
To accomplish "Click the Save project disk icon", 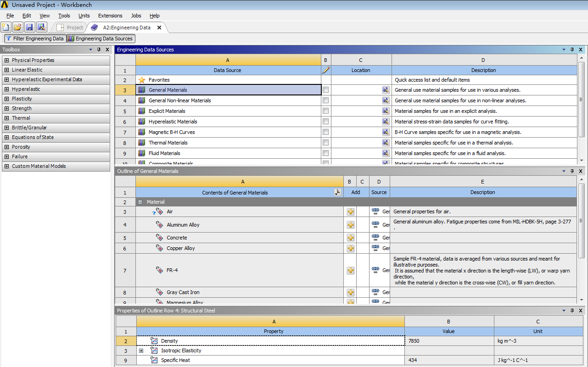I will 29,28.
